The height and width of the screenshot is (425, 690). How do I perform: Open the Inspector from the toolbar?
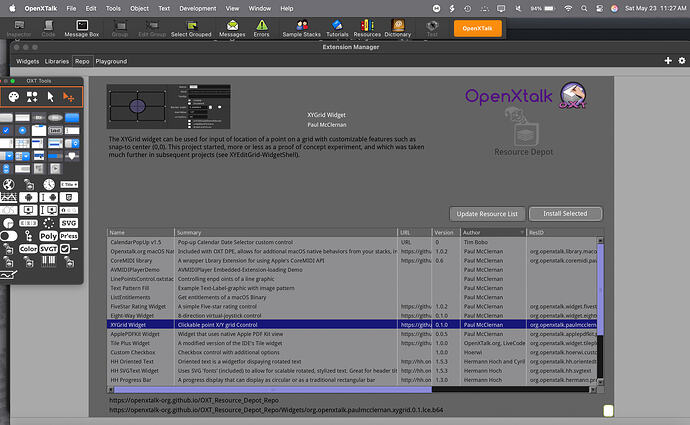pyautogui.click(x=19, y=29)
